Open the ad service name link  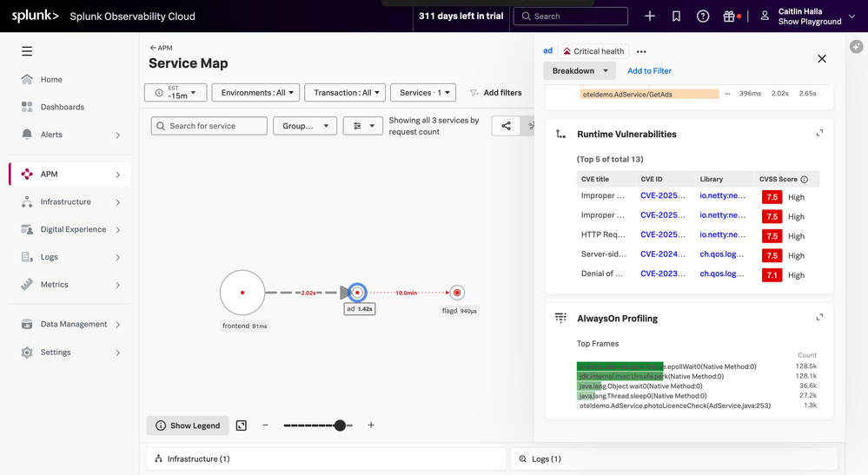click(548, 51)
